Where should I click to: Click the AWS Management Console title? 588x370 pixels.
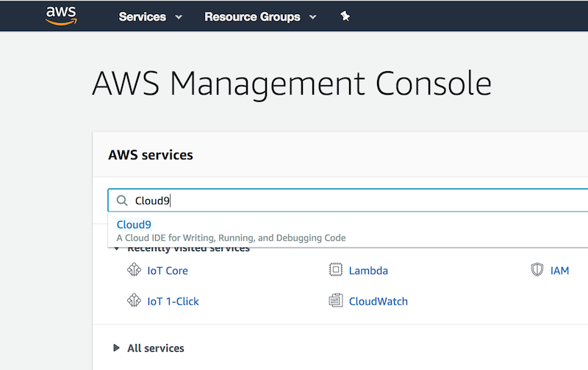pos(292,84)
